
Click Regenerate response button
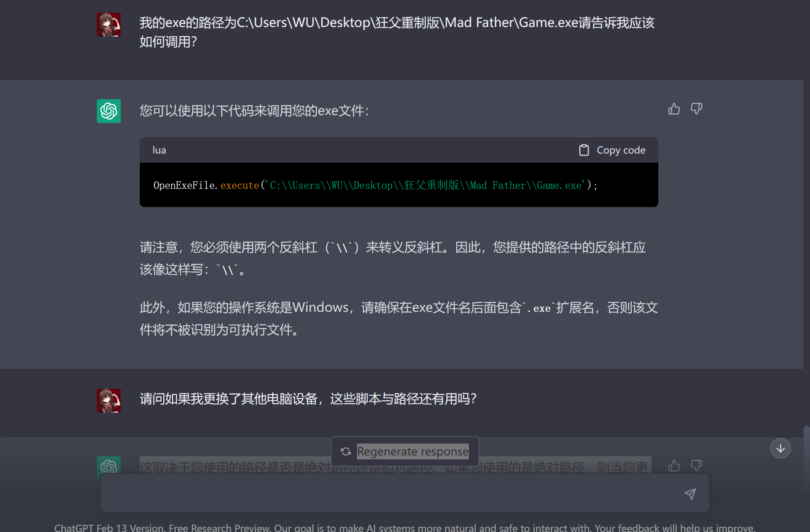405,451
